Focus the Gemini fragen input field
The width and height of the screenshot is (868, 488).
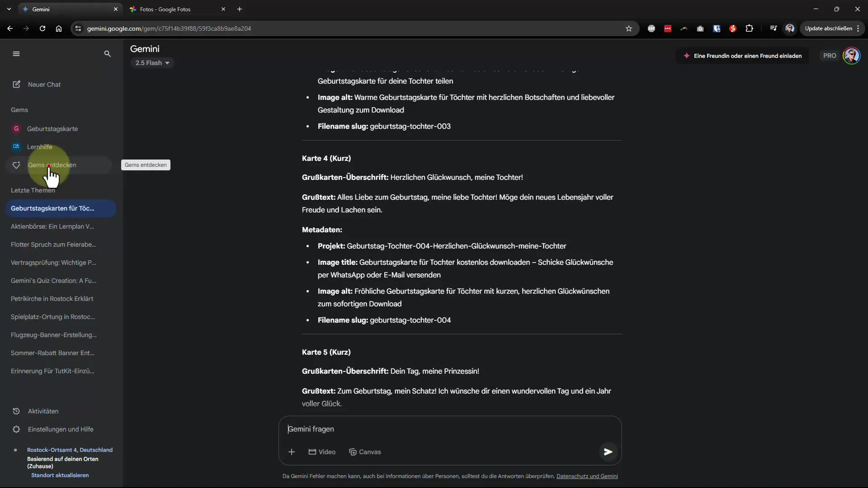(450, 429)
